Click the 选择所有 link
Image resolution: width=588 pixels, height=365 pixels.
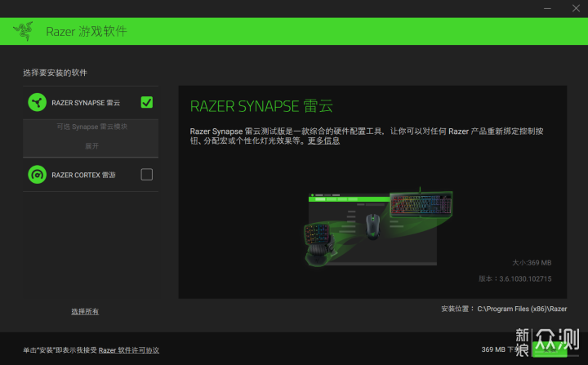(85, 311)
